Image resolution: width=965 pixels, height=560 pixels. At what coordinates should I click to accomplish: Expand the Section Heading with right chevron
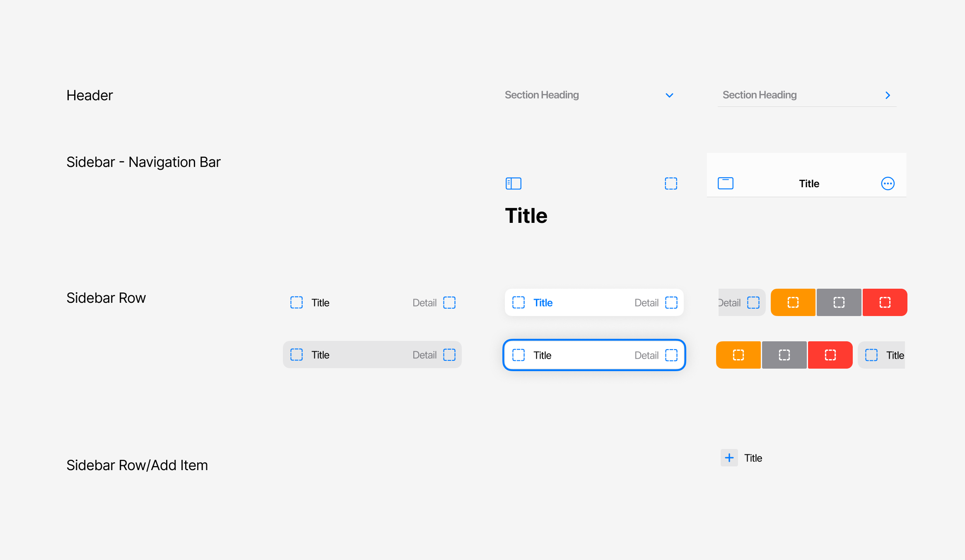pos(888,95)
